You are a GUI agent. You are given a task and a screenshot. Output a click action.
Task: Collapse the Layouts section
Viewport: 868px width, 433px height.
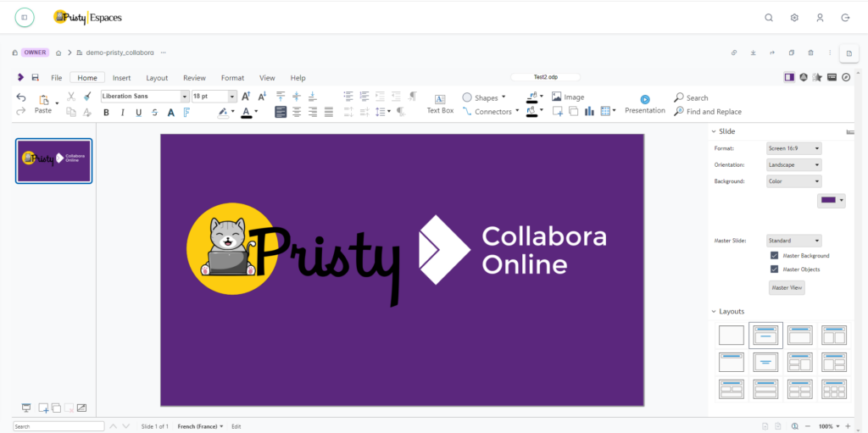714,312
